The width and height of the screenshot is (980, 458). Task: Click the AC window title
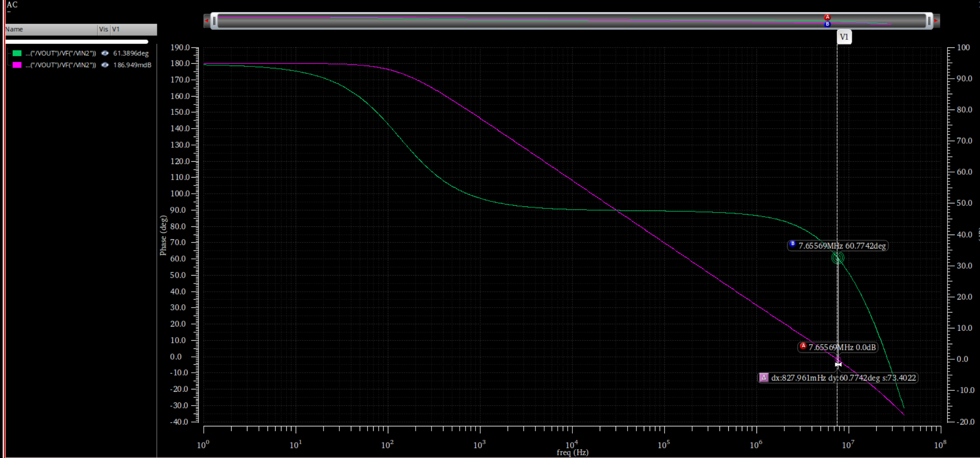point(12,5)
